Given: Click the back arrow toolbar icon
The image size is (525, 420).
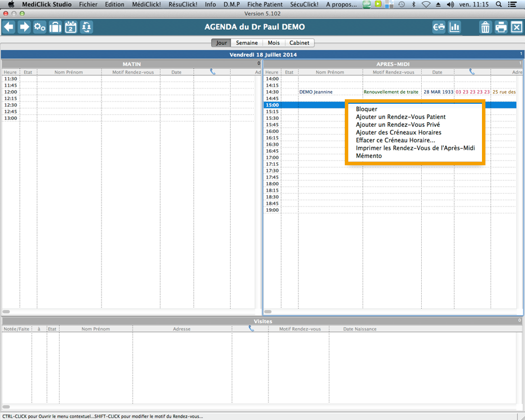Looking at the screenshot, I should point(9,27).
